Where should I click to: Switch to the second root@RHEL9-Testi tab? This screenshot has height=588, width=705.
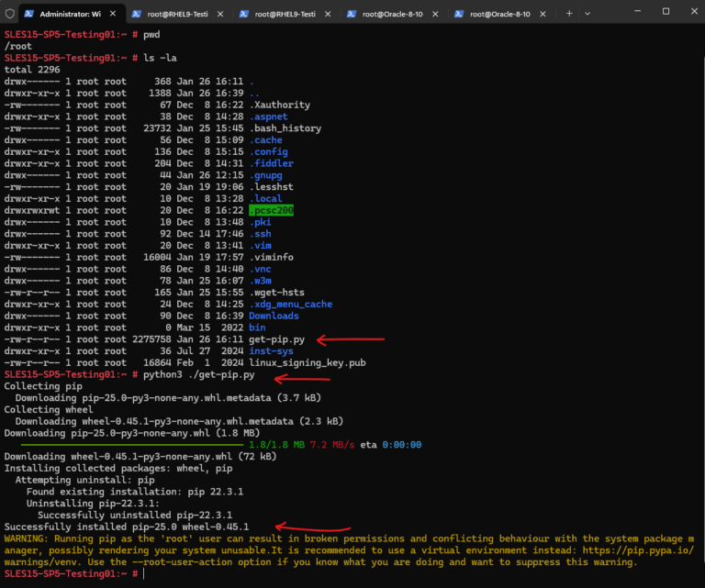tap(285, 14)
